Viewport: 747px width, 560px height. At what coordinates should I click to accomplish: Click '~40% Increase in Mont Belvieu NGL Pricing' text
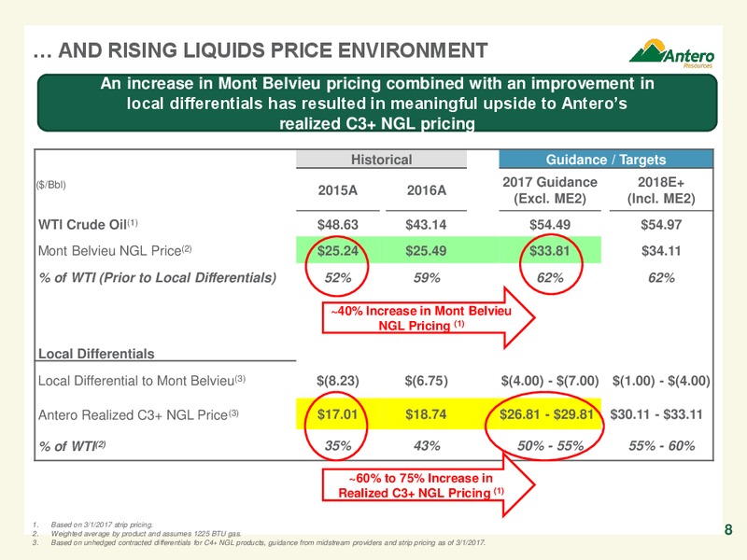click(x=421, y=318)
